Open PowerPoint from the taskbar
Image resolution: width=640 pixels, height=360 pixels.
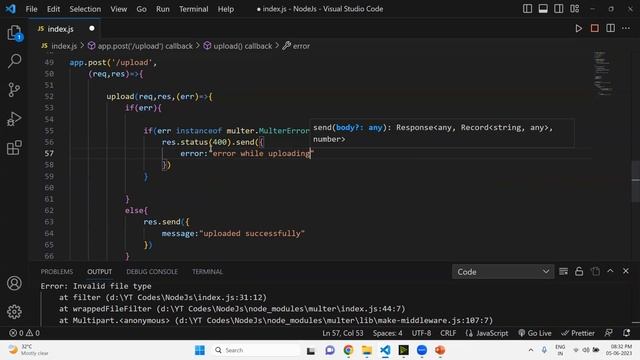440,350
